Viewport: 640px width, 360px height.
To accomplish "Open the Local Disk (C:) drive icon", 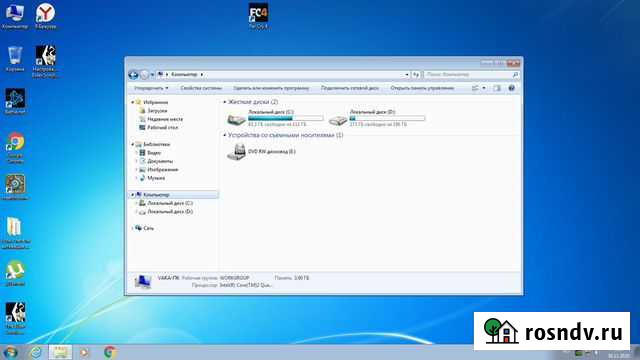I will pos(236,119).
